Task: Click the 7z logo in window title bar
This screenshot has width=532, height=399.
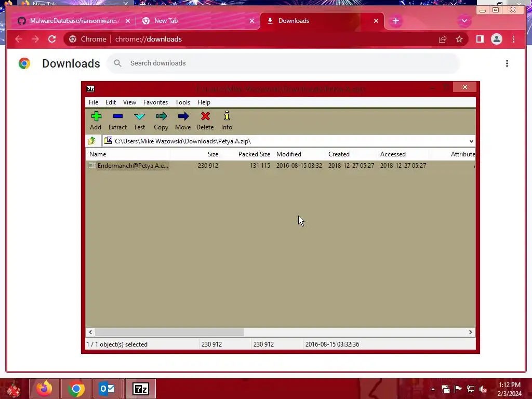Action: (x=90, y=89)
